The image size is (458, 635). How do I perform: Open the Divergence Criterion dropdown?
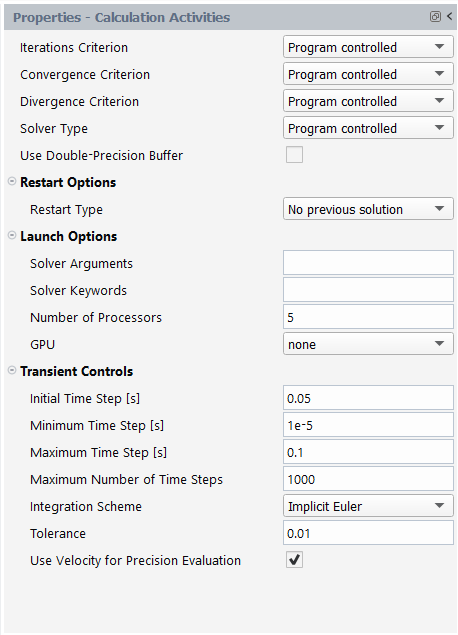pyautogui.click(x=368, y=101)
